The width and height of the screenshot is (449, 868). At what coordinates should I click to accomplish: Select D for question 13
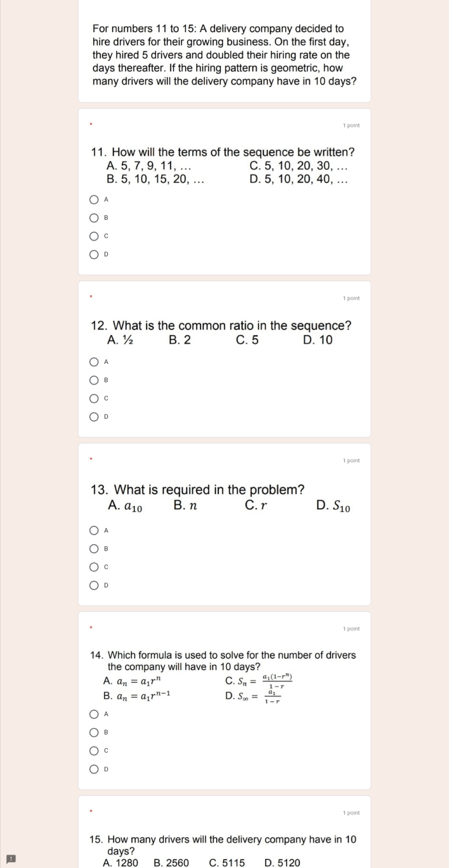(93, 584)
